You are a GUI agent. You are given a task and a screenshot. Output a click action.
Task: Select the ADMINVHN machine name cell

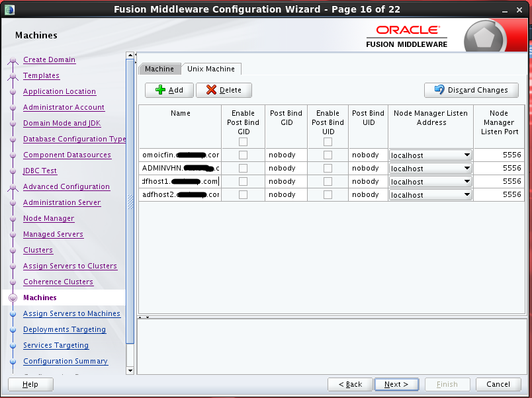point(180,168)
